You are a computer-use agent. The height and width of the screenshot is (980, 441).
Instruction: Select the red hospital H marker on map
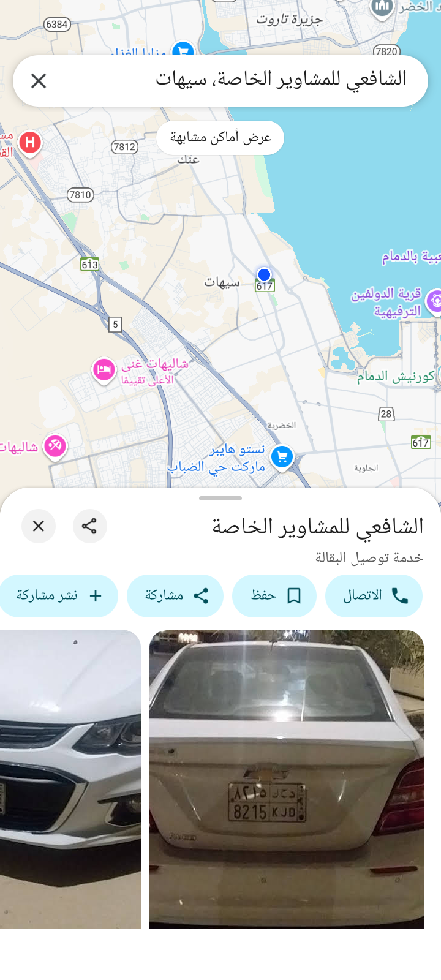pos(29,144)
